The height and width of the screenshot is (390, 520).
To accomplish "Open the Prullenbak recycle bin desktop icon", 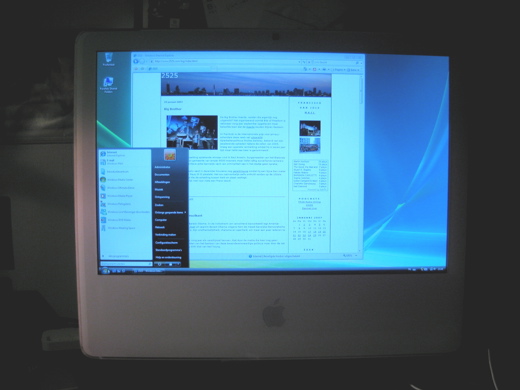I will [x=109, y=59].
